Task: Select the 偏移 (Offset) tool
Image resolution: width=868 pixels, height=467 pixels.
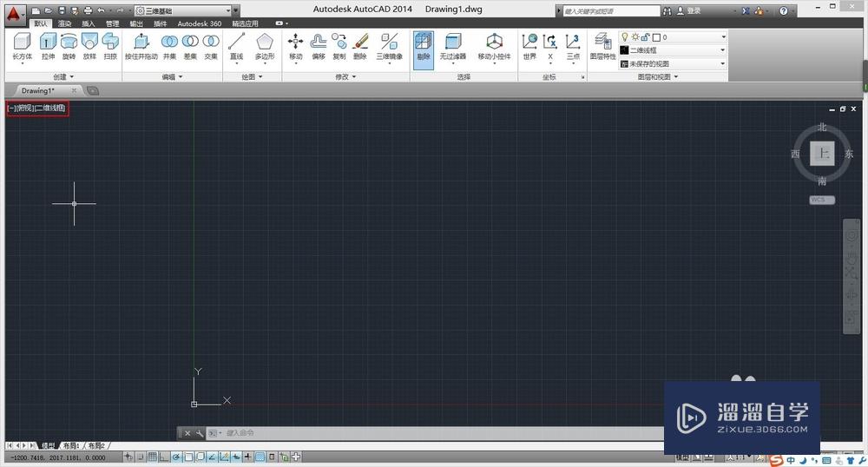Action: (319, 47)
